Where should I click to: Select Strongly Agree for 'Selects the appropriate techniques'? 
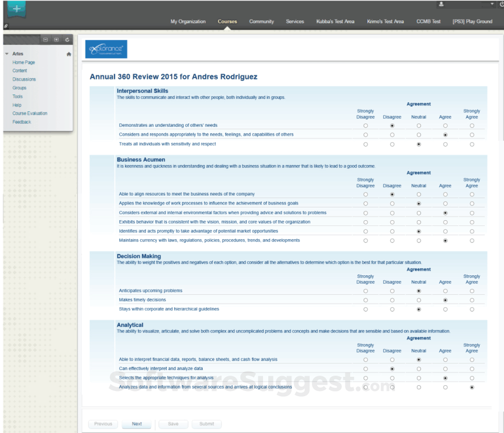(472, 379)
